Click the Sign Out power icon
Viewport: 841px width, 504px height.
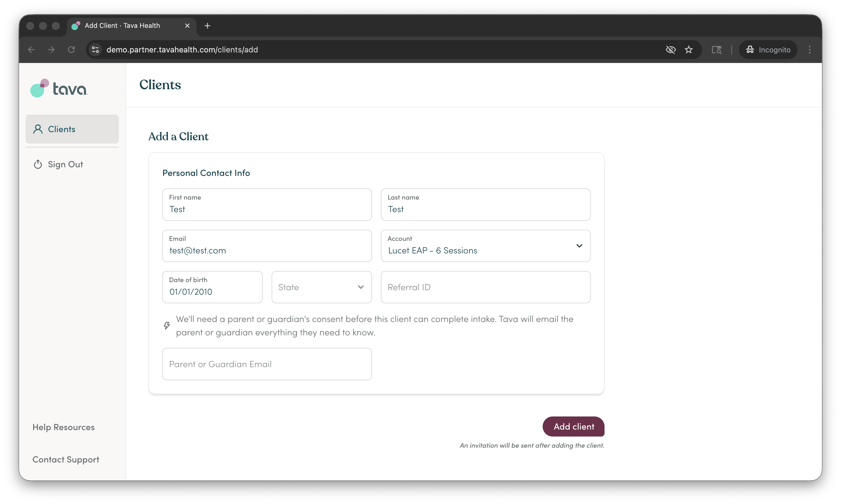38,164
